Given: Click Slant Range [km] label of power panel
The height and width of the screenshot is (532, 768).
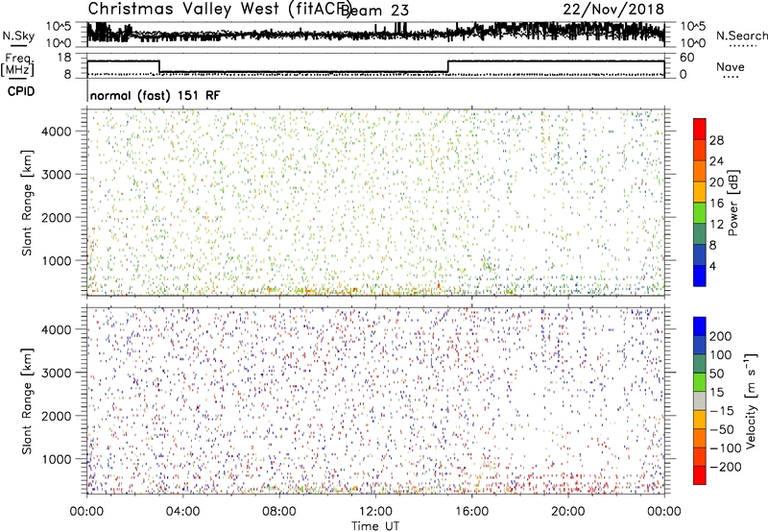Looking at the screenshot, I should pyautogui.click(x=27, y=204).
